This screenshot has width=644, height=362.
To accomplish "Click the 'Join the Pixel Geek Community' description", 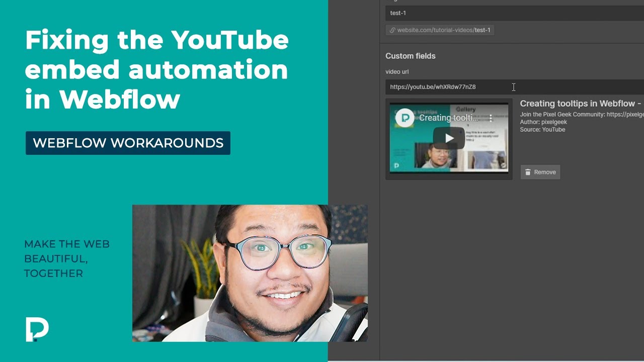I will coord(582,115).
